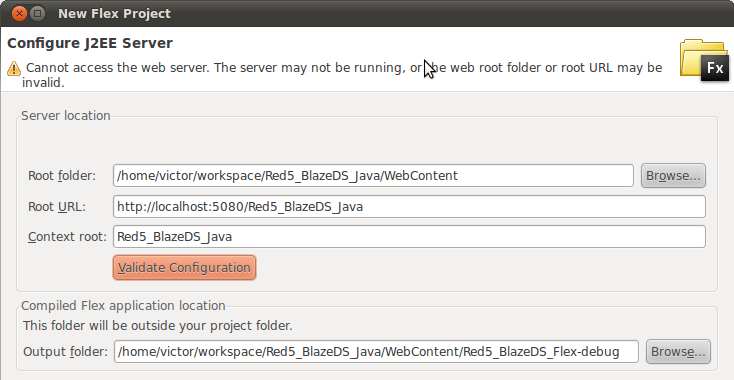Click the Configure J2EE Server heading
Screen dimensions: 734x380
(x=90, y=43)
